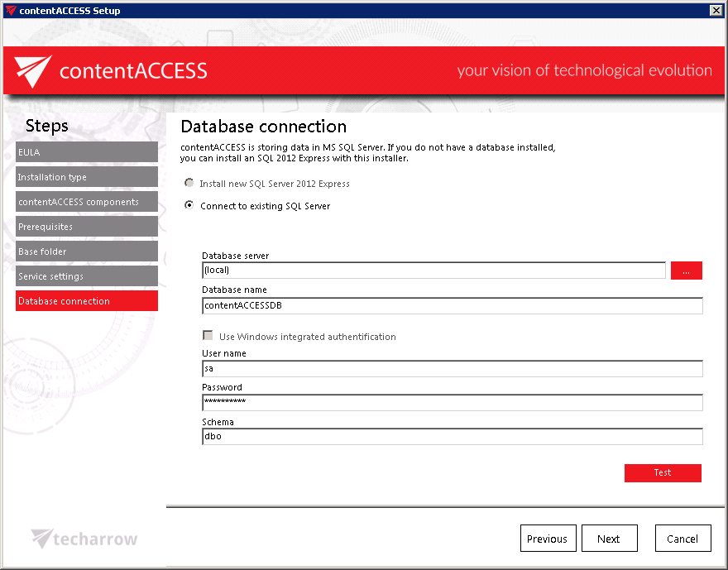728x570 pixels.
Task: Click the contentACCESS paper plane logo
Action: (32, 71)
